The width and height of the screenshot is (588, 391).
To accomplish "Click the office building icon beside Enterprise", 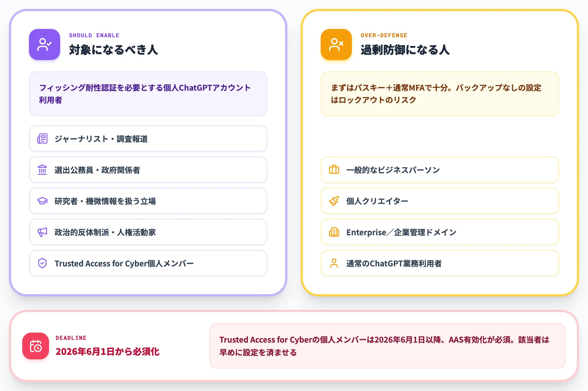I will tap(334, 232).
